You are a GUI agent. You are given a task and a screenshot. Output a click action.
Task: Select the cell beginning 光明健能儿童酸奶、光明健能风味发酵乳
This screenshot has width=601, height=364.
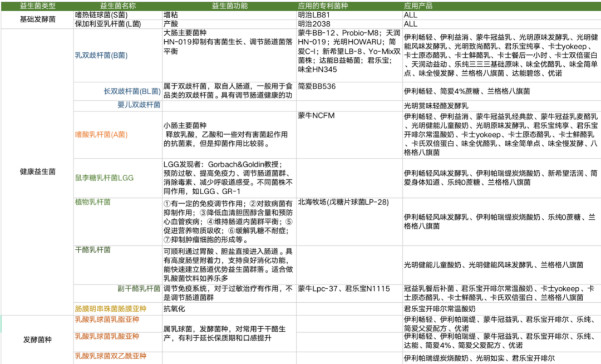501,265
